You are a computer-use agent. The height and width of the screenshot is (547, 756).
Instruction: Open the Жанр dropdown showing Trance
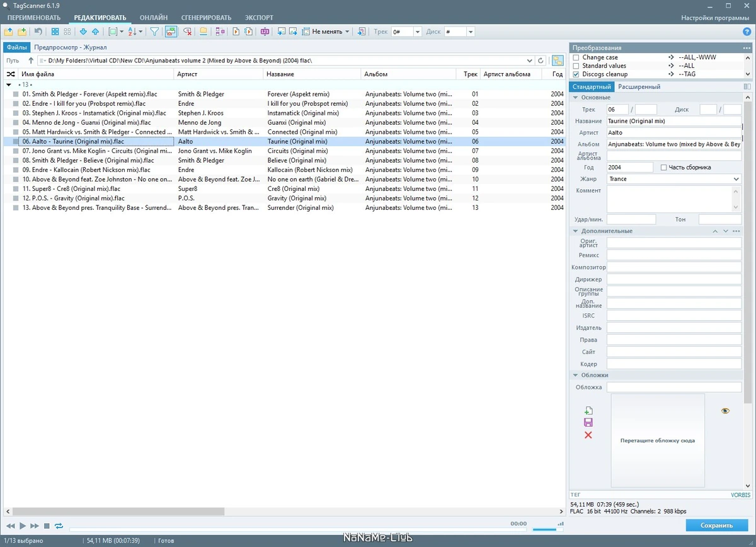click(736, 179)
